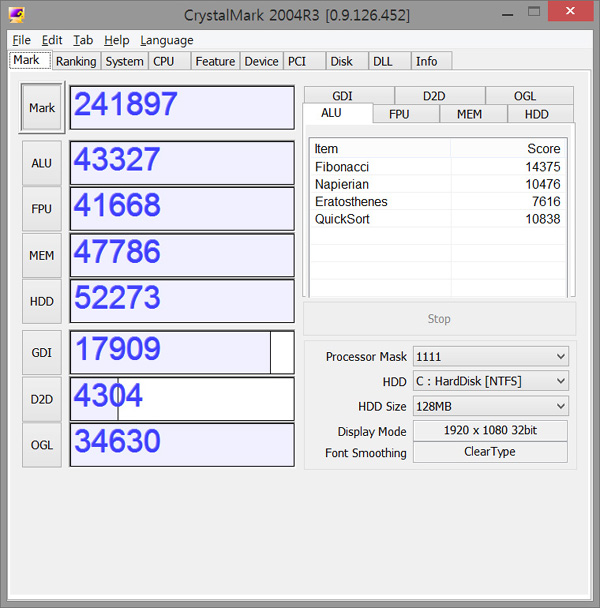This screenshot has width=600, height=608.
Task: Open the File menu
Action: 21,40
